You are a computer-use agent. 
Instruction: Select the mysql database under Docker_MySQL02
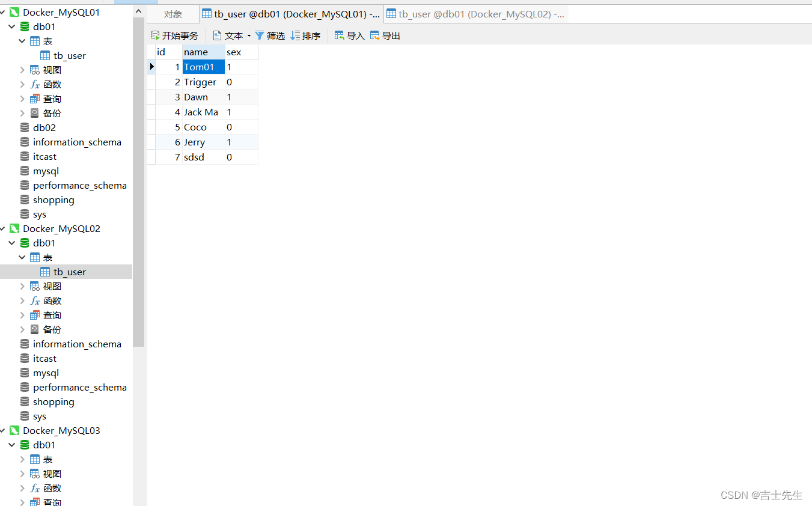click(46, 373)
